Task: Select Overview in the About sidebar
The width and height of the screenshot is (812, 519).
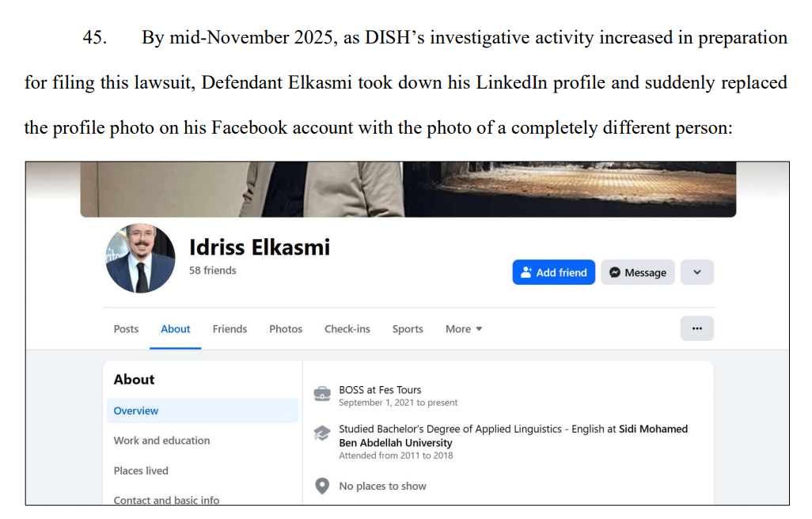Action: tap(136, 411)
